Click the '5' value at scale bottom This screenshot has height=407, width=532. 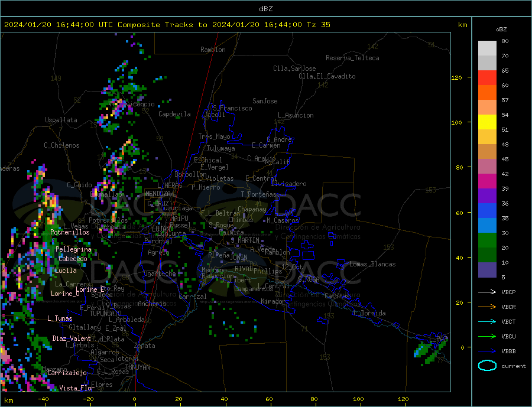click(x=503, y=278)
